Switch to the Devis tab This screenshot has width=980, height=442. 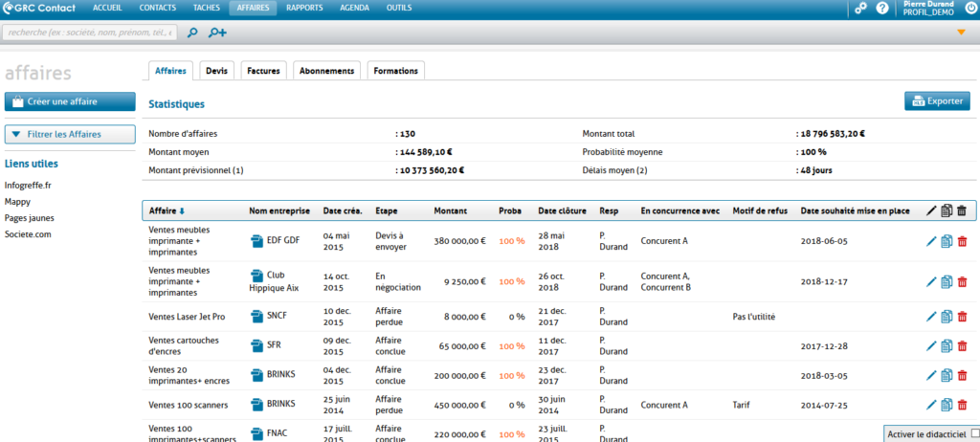[x=216, y=71]
